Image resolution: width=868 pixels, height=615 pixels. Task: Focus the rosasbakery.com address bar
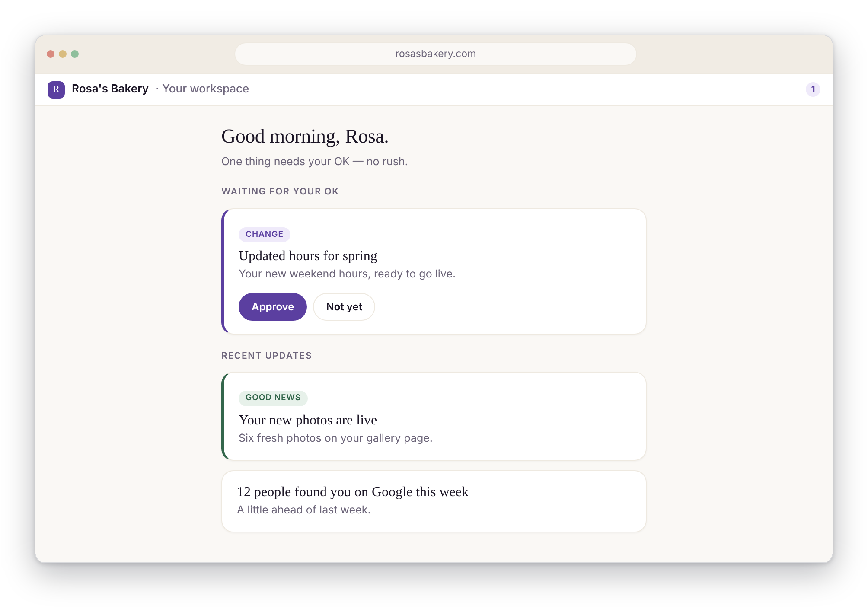[x=435, y=54]
